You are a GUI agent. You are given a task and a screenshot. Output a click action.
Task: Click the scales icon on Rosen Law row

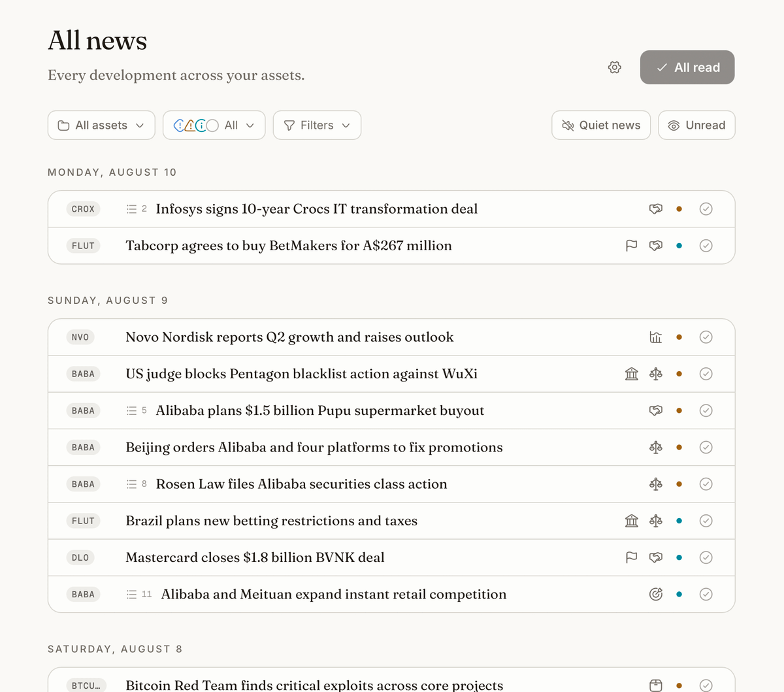tap(656, 484)
